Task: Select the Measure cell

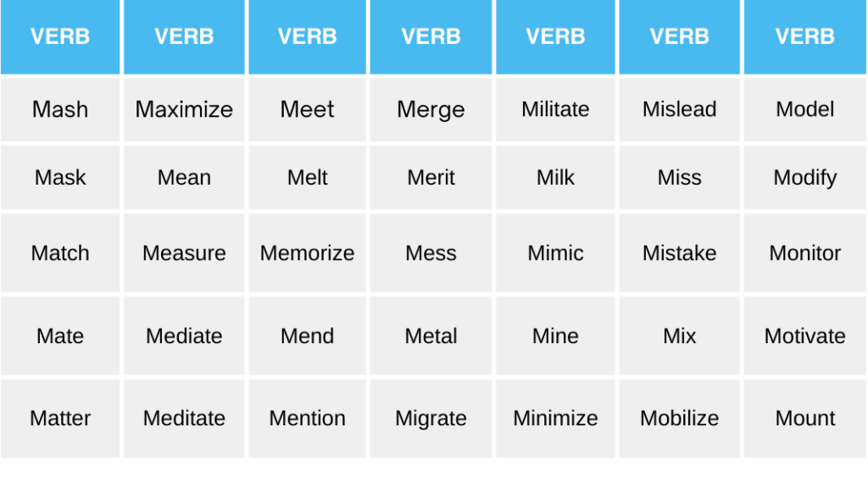Action: click(184, 253)
